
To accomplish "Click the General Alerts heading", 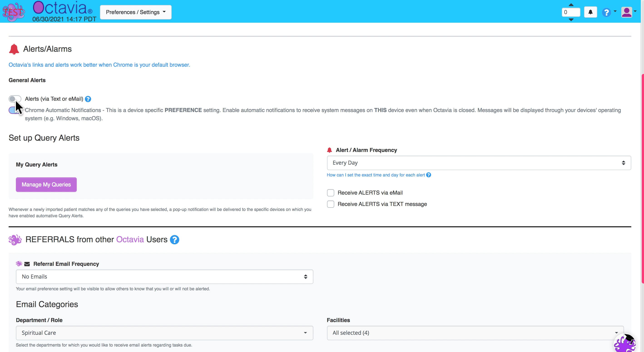I will tap(27, 80).
